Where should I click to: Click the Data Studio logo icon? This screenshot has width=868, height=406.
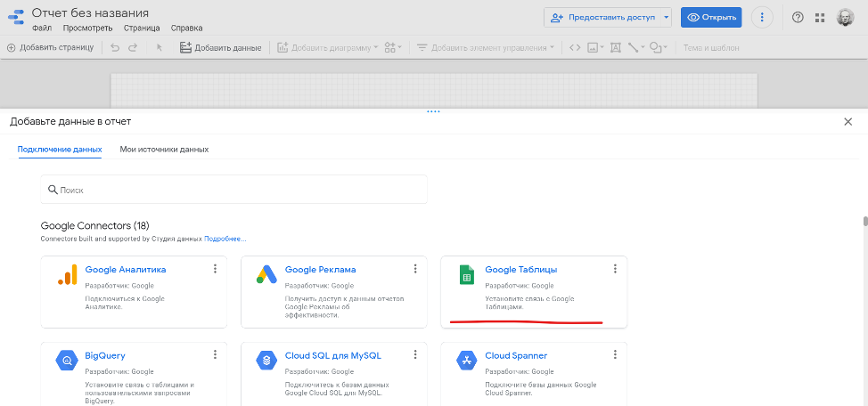[16, 17]
